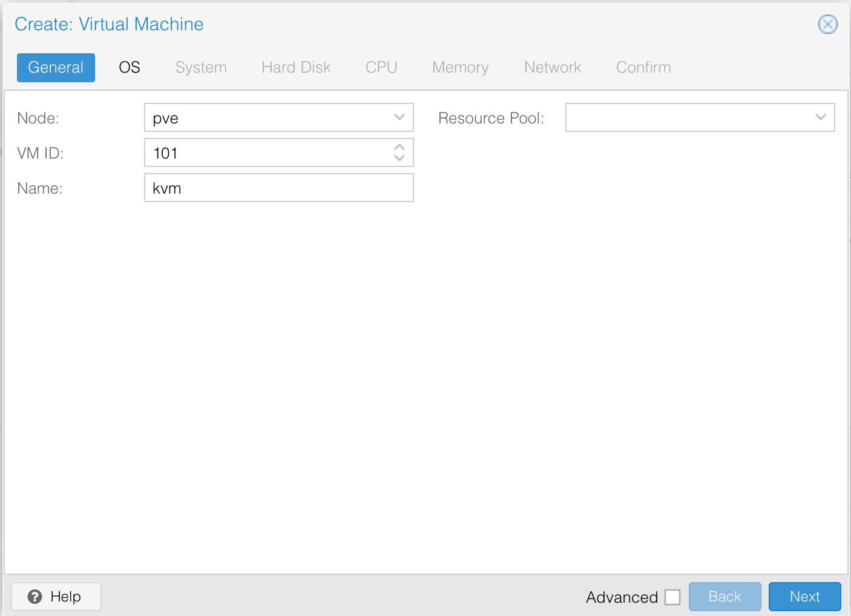Go to the Hard Disk tab

pos(296,67)
